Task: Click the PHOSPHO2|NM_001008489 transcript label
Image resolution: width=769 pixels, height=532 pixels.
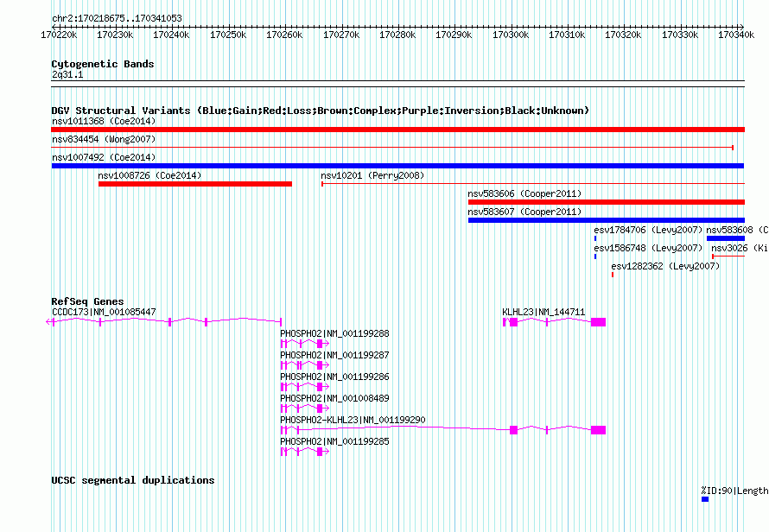Action: [x=334, y=398]
